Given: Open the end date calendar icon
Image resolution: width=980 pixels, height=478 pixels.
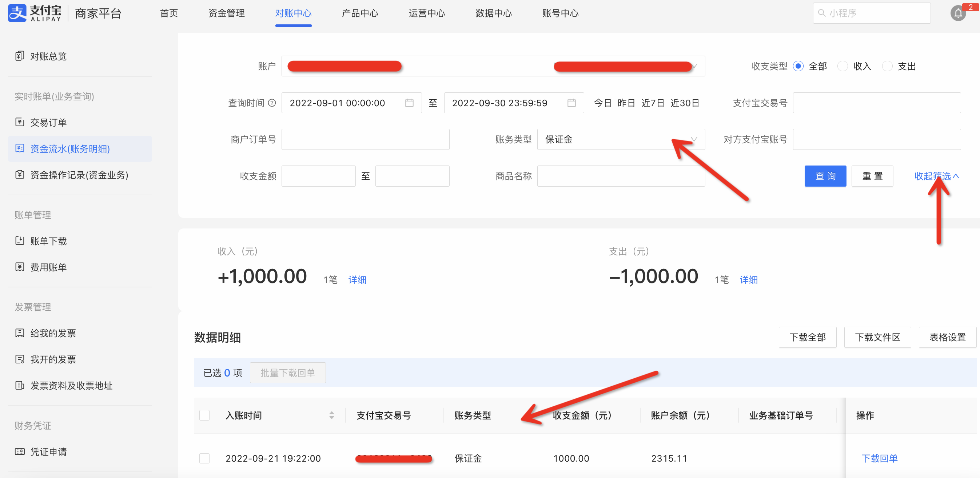Looking at the screenshot, I should coord(571,103).
